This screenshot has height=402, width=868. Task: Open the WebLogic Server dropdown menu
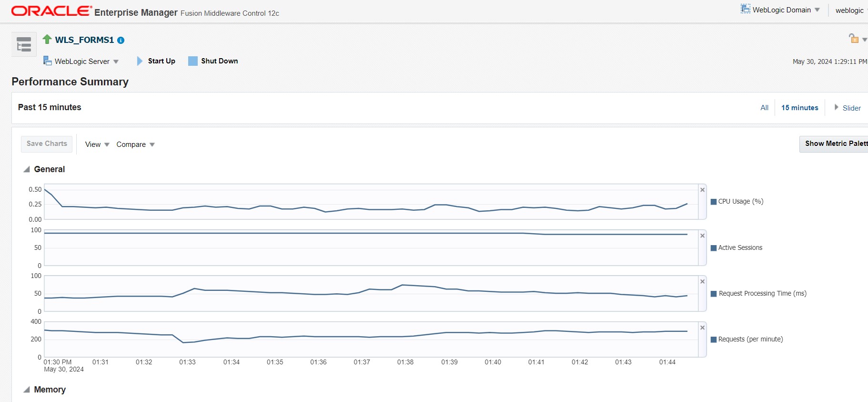(x=116, y=62)
